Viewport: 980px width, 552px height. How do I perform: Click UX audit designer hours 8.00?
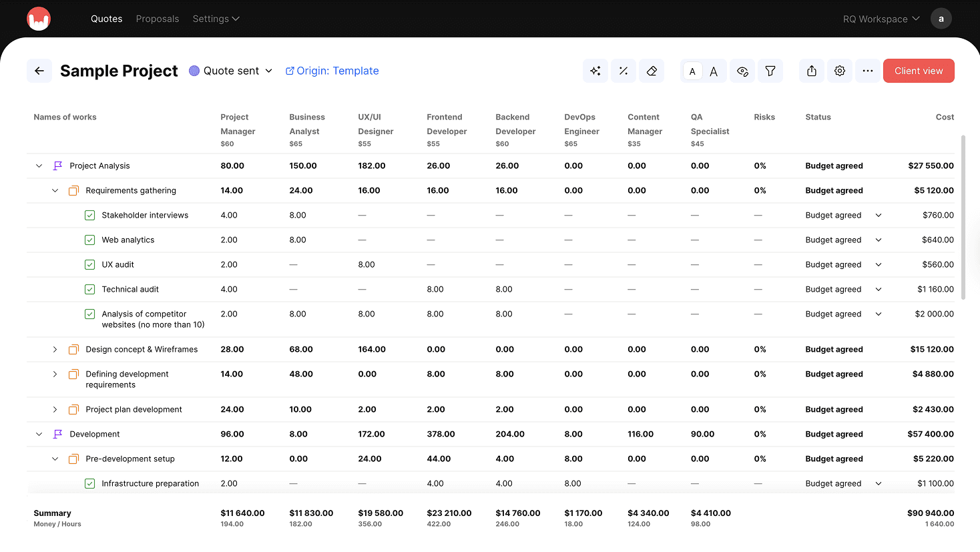pos(366,264)
